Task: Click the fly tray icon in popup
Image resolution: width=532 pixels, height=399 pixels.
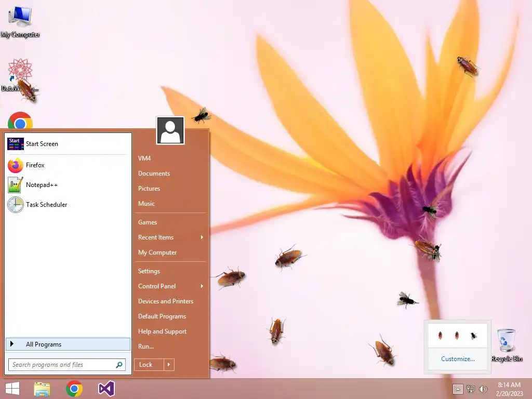Action: (x=474, y=336)
